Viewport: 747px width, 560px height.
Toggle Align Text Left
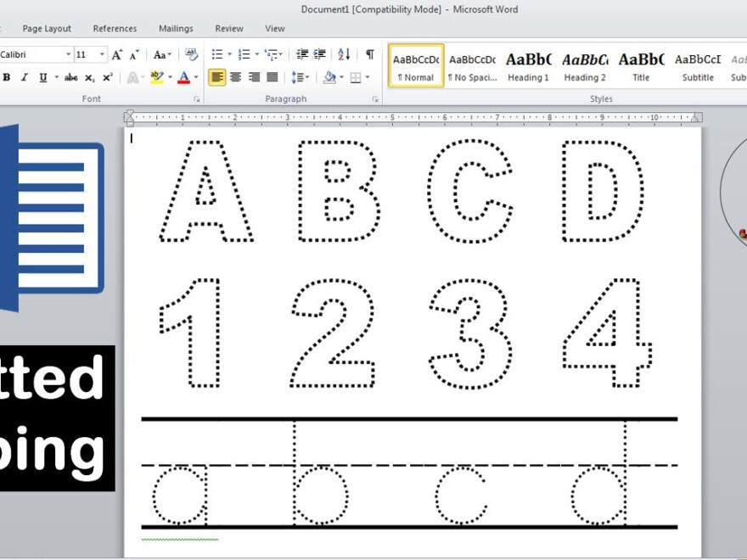pyautogui.click(x=217, y=77)
